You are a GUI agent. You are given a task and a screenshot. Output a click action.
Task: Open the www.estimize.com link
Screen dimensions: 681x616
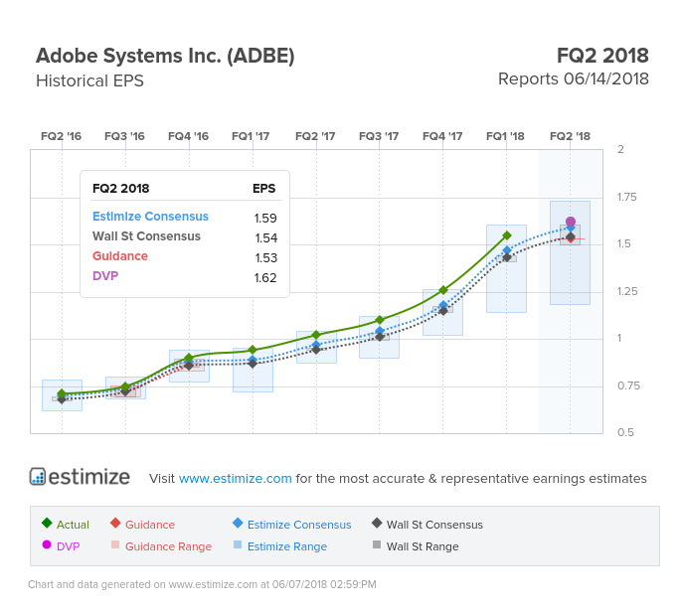pos(235,478)
